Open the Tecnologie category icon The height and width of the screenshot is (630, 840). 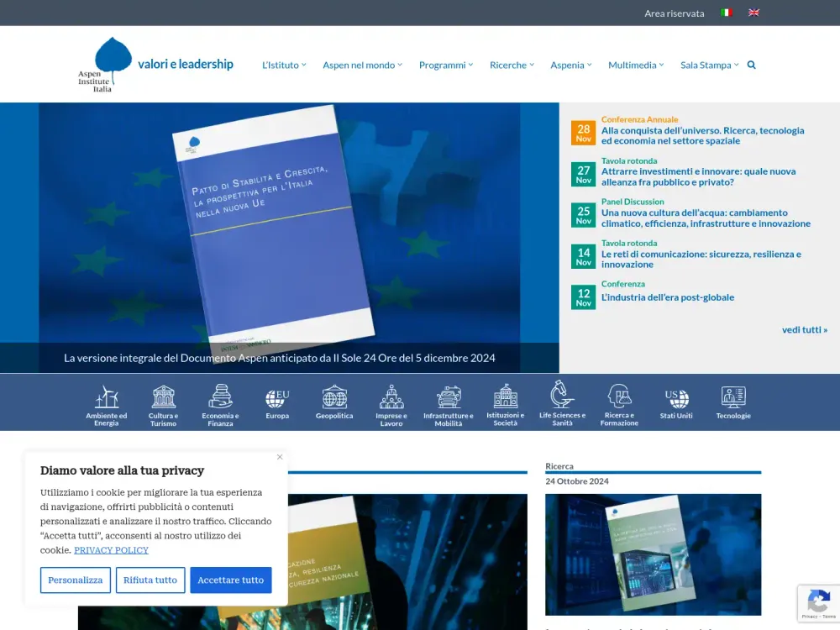click(732, 396)
